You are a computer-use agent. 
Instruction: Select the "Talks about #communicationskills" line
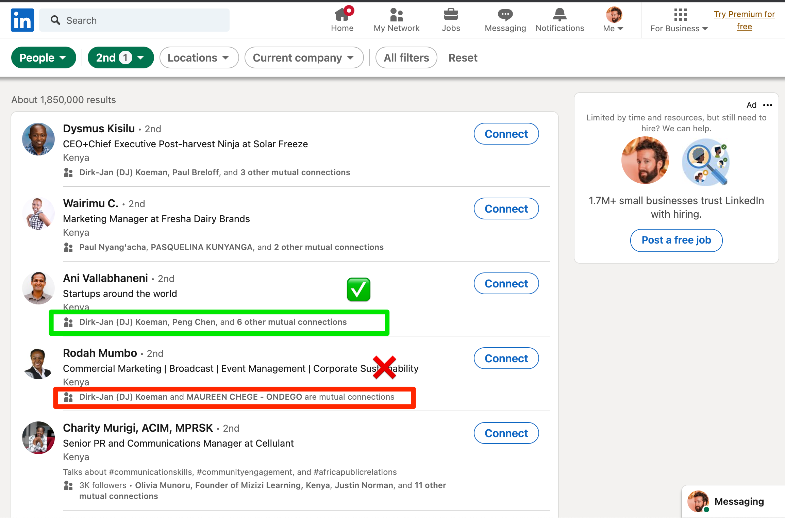230,472
